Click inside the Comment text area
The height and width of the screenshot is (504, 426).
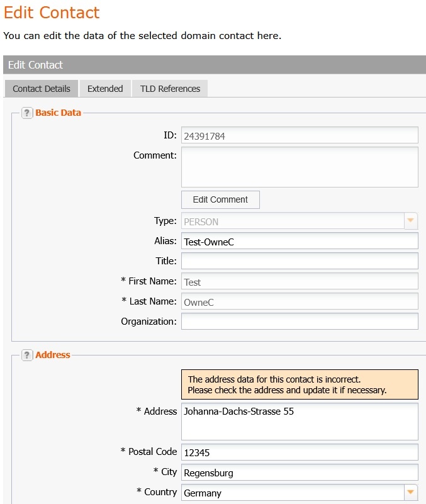point(300,167)
